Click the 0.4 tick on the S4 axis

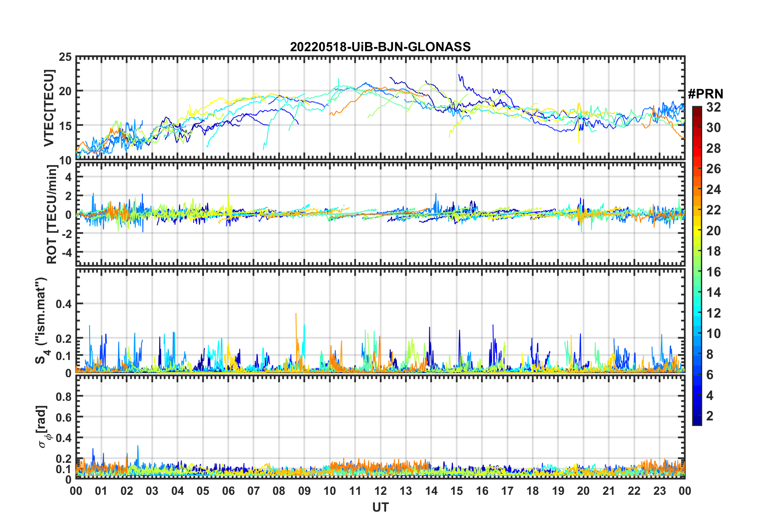64,304
